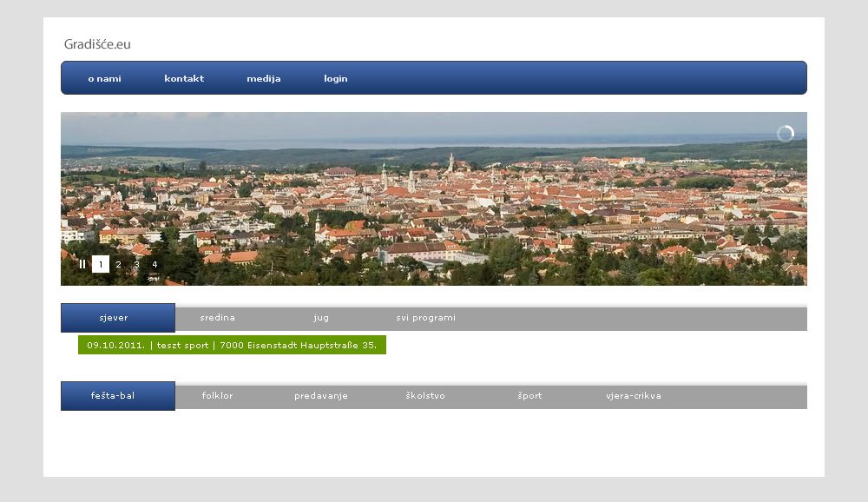Switch to the 'jug' region tab
Image resolution: width=868 pixels, height=502 pixels.
coord(321,318)
